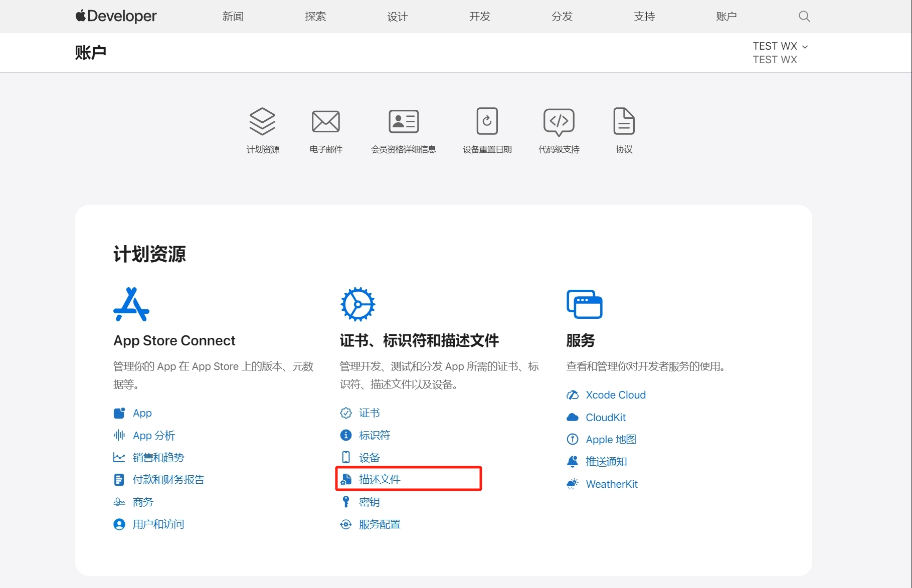The height and width of the screenshot is (588, 912).
Task: Click the 密钥 key icon
Action: point(346,502)
